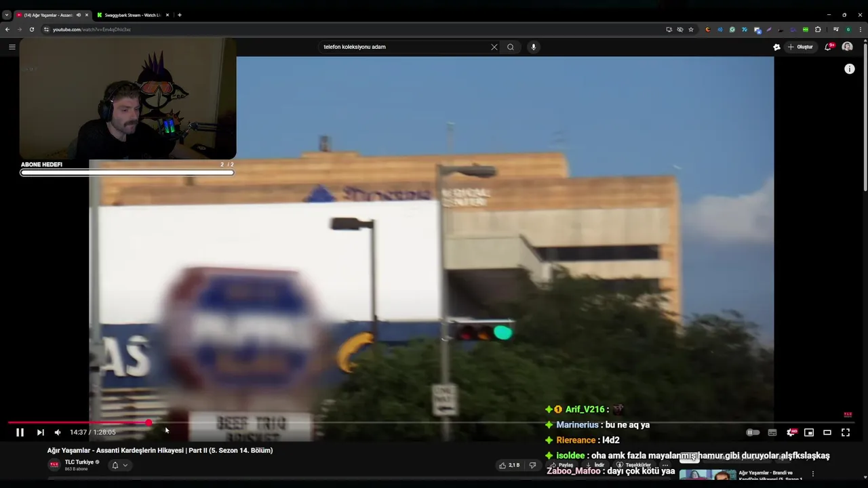The width and height of the screenshot is (868, 488).
Task: Open site information icon in address bar
Action: pos(46,30)
